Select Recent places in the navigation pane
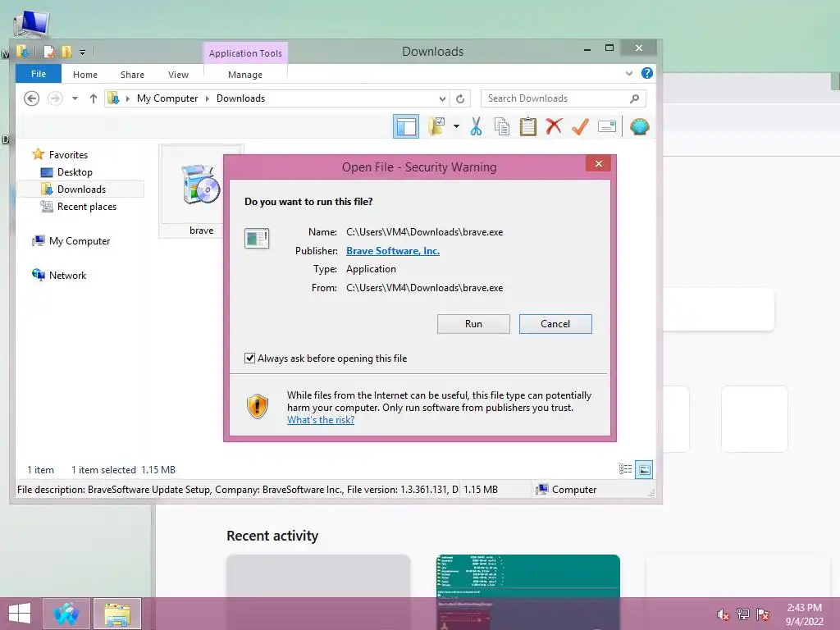The width and height of the screenshot is (840, 630). coord(86,207)
